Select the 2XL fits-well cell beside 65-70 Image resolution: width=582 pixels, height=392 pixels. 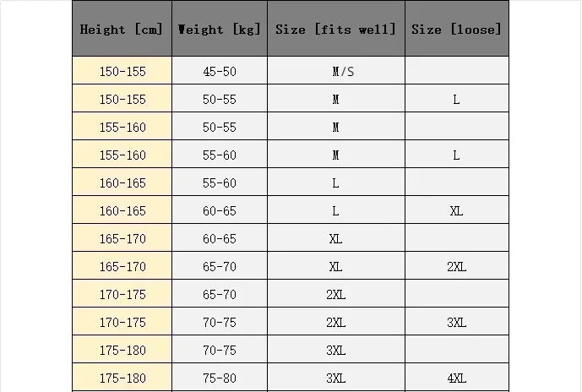[336, 294]
